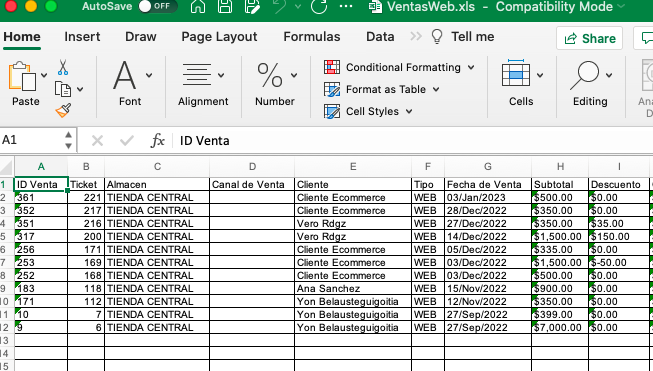653x371 pixels.
Task: Click the subtotal cell $399.00
Action: coord(560,315)
